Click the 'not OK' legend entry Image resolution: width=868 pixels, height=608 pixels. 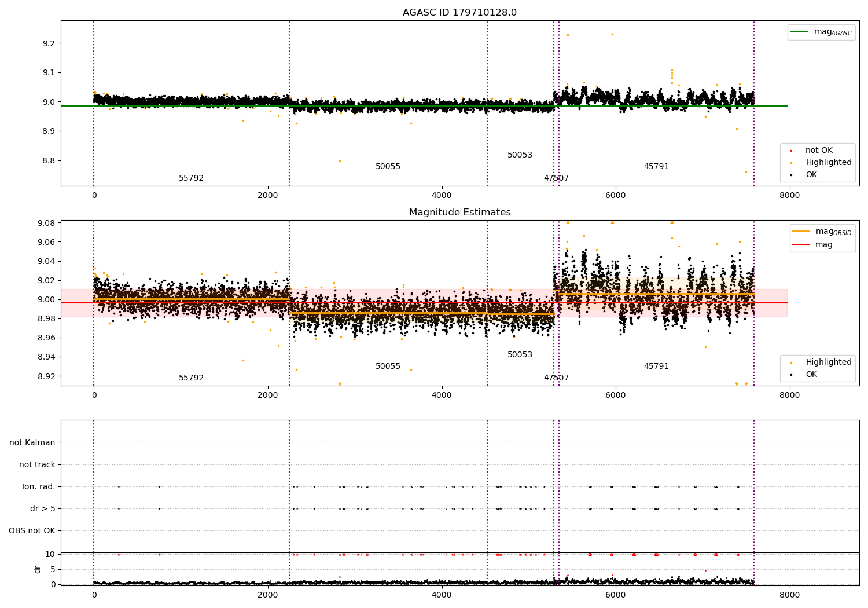[812, 151]
